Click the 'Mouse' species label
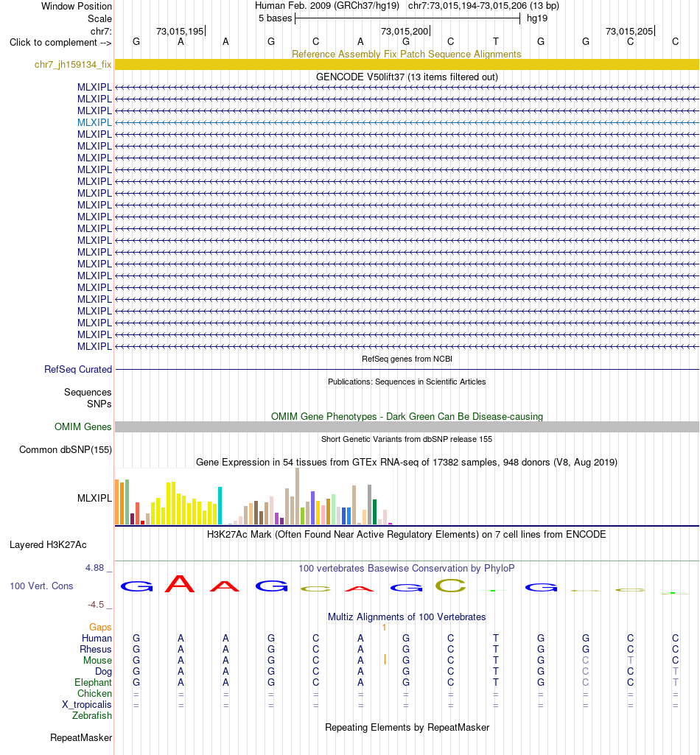This screenshot has width=700, height=755. pyautogui.click(x=97, y=660)
